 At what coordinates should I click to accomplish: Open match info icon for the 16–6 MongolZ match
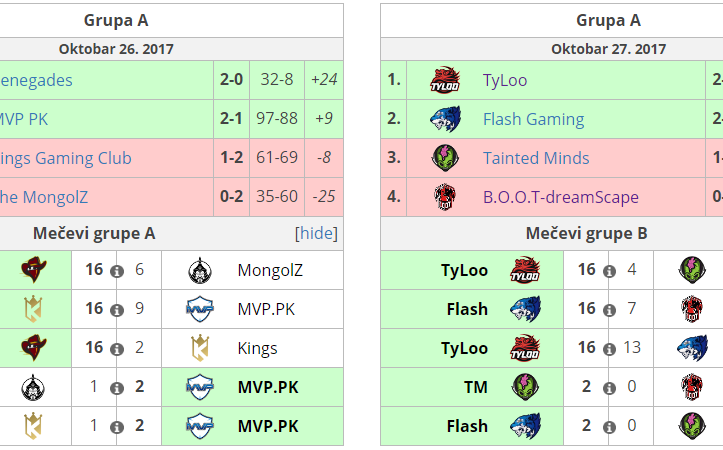pos(117,271)
